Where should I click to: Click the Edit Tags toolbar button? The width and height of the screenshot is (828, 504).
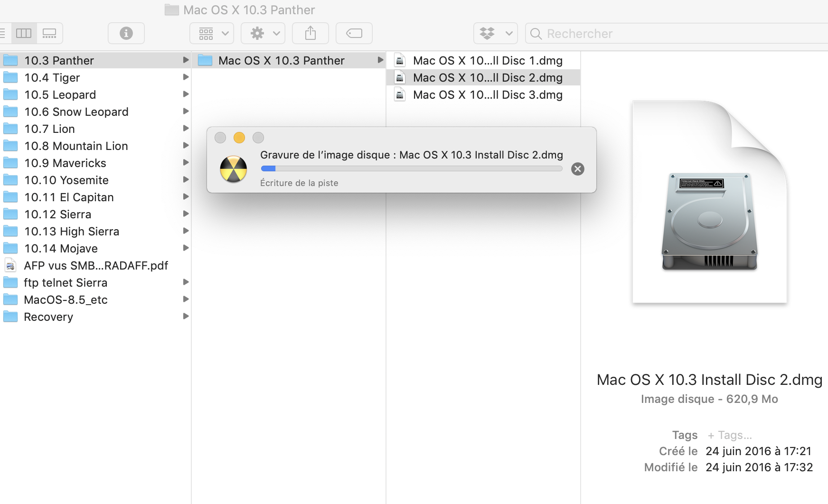(x=354, y=33)
